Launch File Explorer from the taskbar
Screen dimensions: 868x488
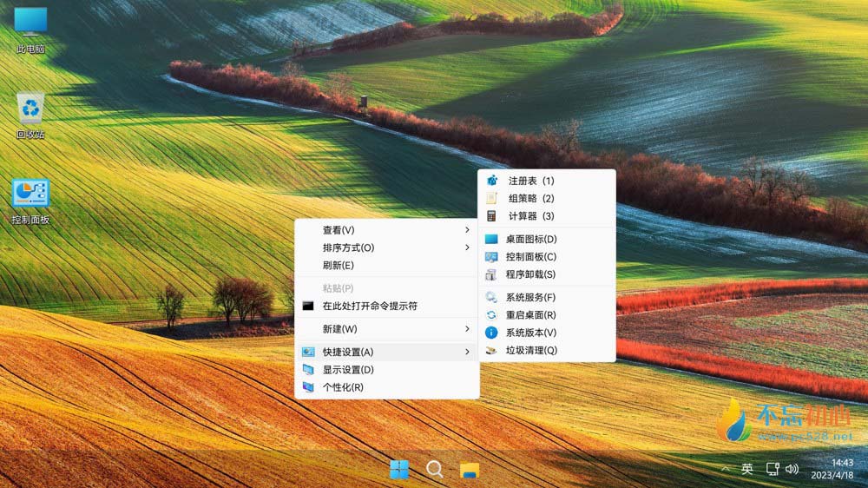pyautogui.click(x=470, y=470)
